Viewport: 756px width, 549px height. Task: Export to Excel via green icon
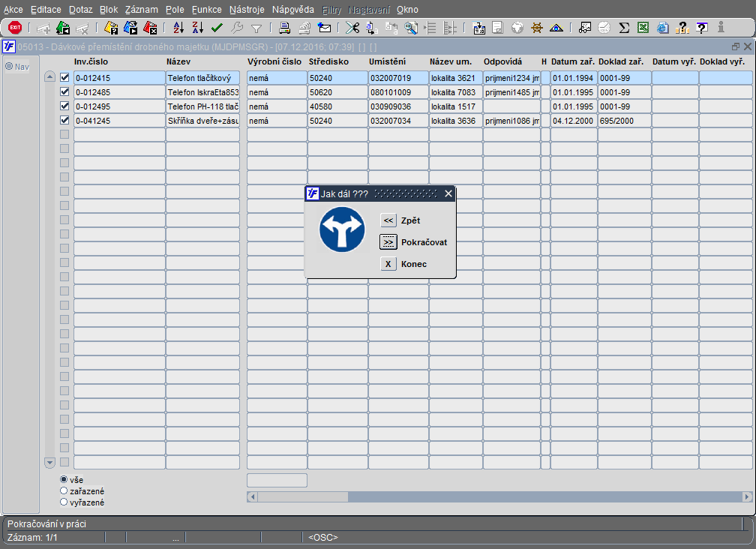(643, 28)
